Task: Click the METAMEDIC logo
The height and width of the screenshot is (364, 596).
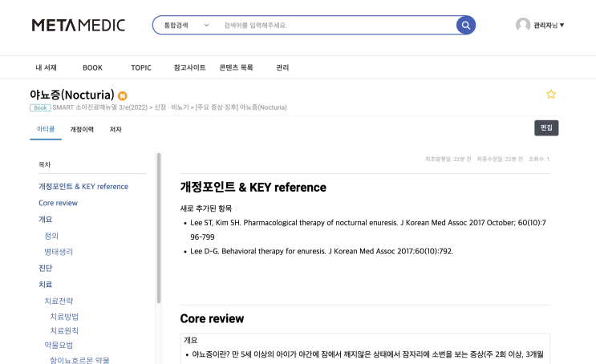Action: coord(79,25)
